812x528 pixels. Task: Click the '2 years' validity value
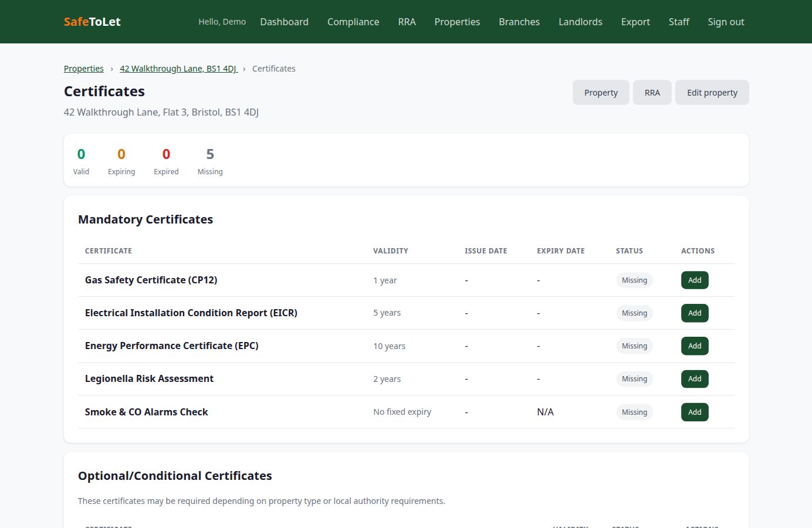coord(387,379)
